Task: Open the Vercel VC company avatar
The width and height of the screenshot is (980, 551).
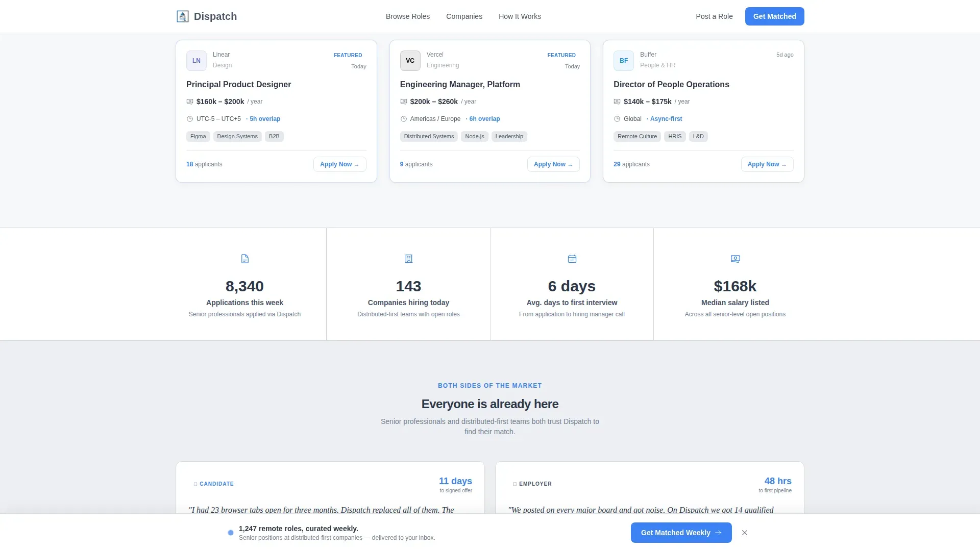Action: pyautogui.click(x=410, y=61)
